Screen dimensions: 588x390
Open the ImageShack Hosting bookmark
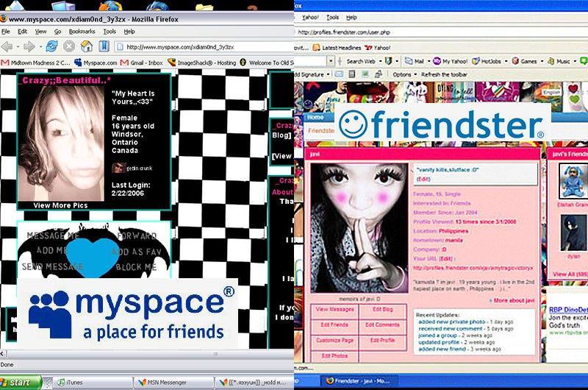click(x=201, y=63)
